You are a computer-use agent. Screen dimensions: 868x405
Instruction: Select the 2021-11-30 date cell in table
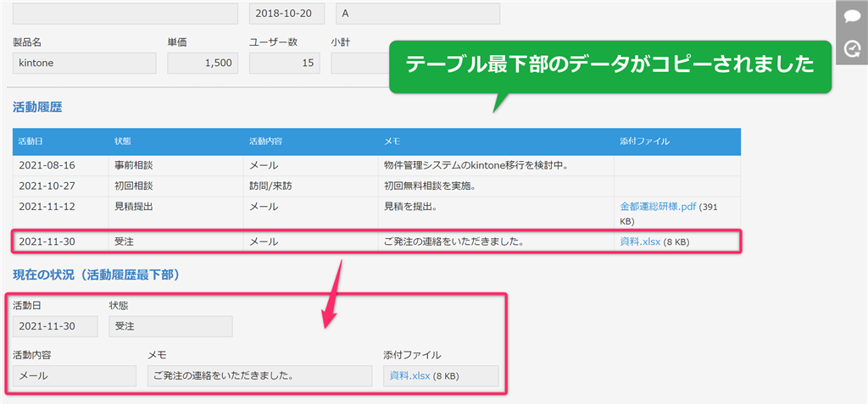coord(60,241)
